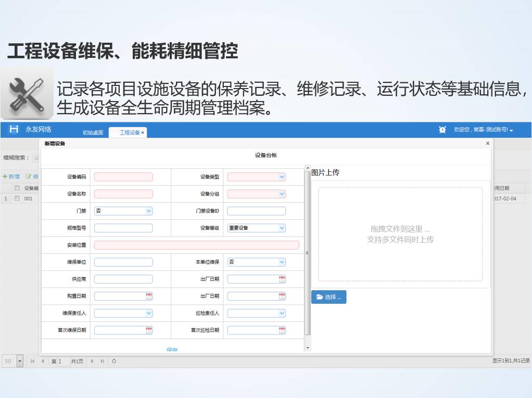Click the 选择 file chooser button
532x398 pixels.
click(328, 297)
